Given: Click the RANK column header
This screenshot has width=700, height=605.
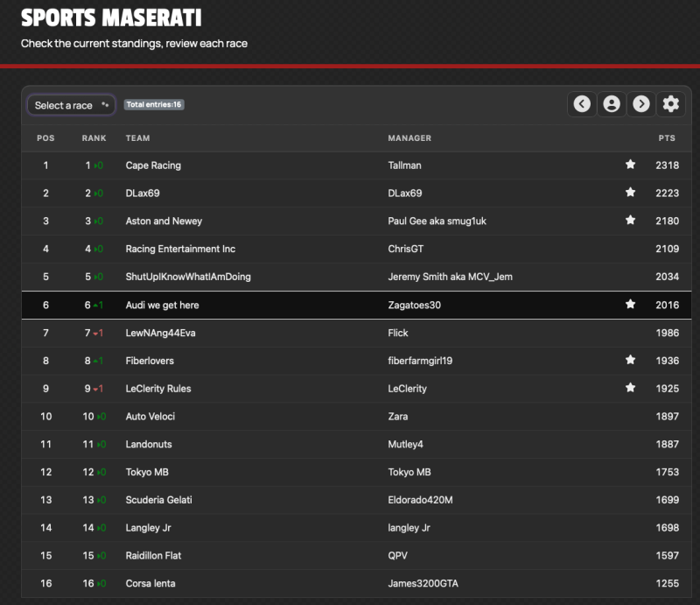Looking at the screenshot, I should coord(94,138).
